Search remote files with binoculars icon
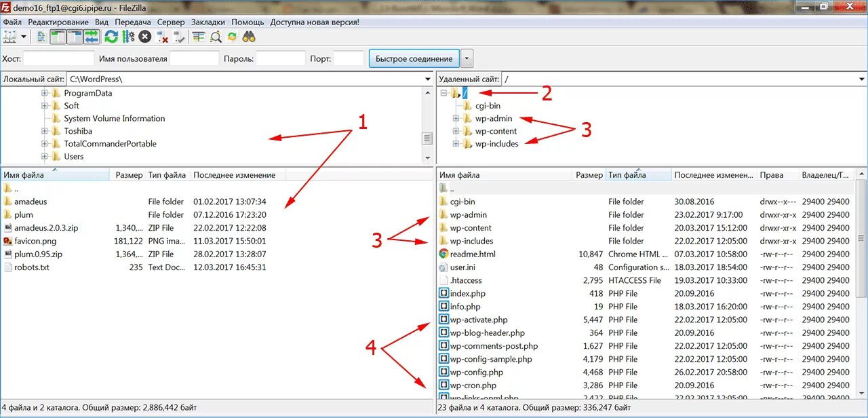This screenshot has height=418, width=868. tap(249, 37)
